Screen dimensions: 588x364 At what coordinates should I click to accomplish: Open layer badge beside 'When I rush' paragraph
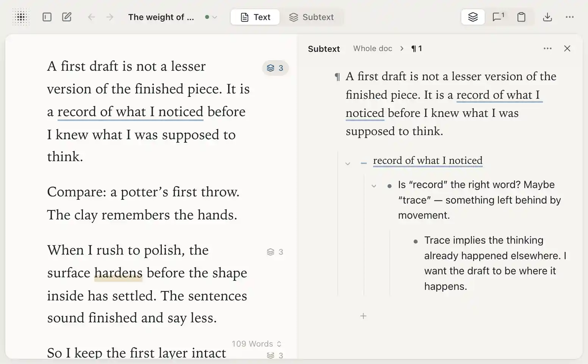tap(275, 252)
